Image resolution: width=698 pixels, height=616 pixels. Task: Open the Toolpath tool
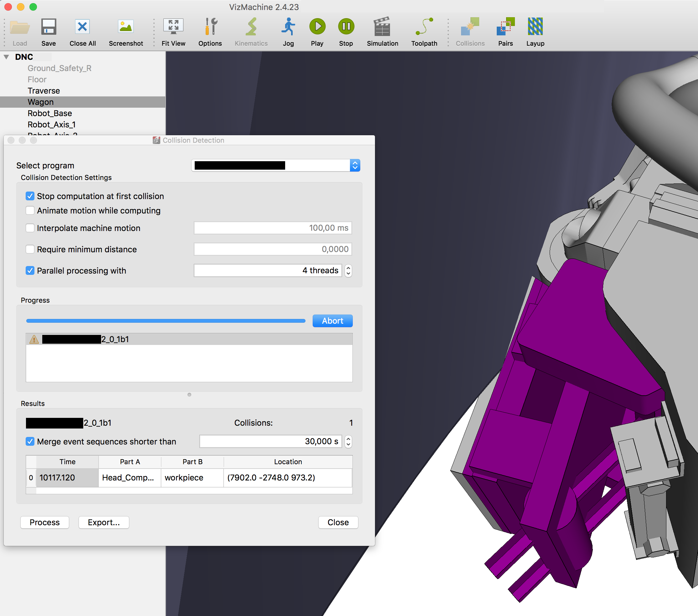(x=424, y=27)
